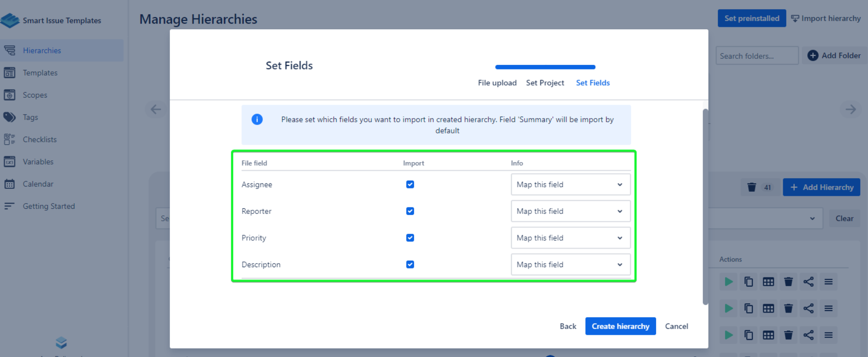Screen dimensions: 868x357
Task: Click the Variables sidebar icon
Action: pyautogui.click(x=10, y=162)
